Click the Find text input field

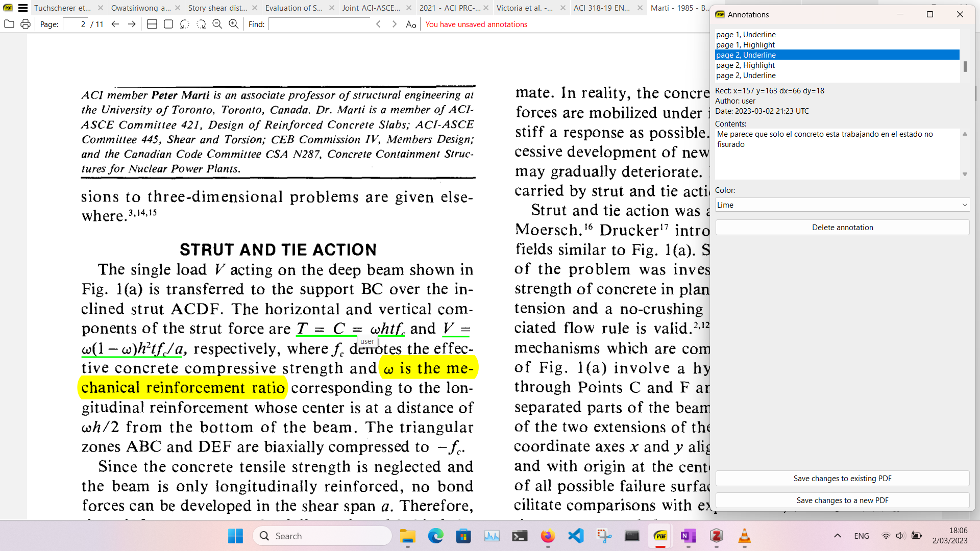pyautogui.click(x=320, y=24)
